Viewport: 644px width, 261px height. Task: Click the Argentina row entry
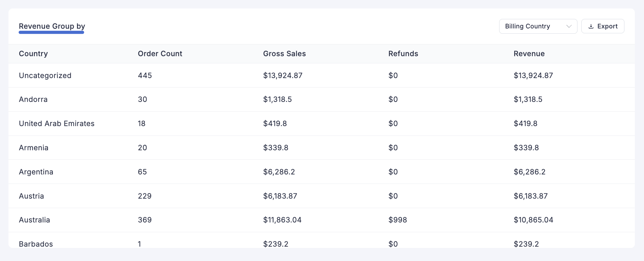coord(36,172)
